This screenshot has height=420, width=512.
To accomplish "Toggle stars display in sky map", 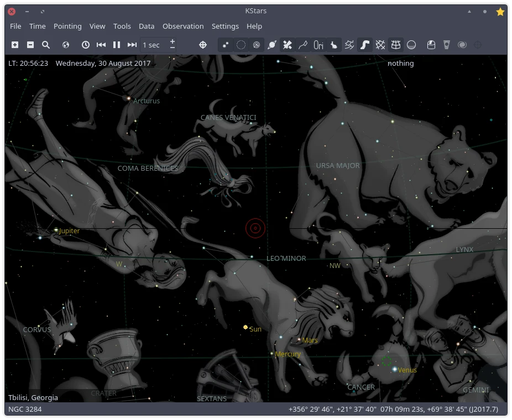I will (x=225, y=45).
